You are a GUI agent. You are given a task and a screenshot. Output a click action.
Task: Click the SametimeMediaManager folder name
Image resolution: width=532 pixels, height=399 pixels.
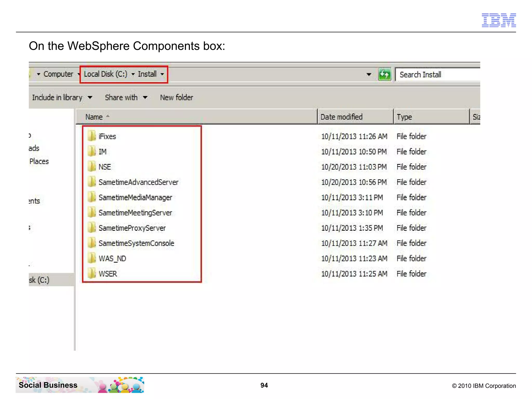[135, 197]
